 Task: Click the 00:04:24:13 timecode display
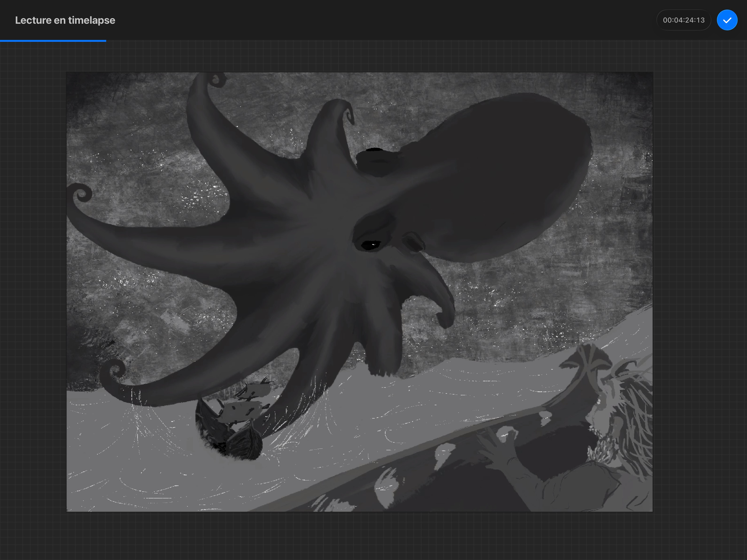click(684, 20)
